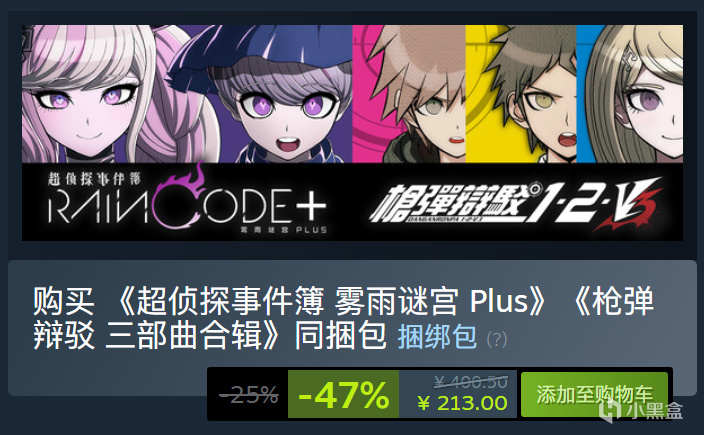
Task: Open the 捆绑包 bundle link
Action: point(437,337)
